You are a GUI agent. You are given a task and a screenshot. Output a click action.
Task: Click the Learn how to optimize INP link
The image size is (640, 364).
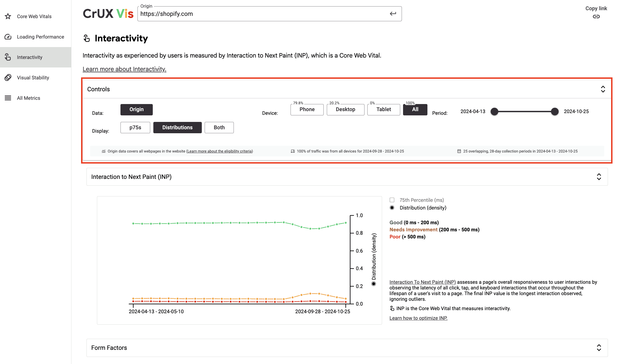pyautogui.click(x=418, y=318)
